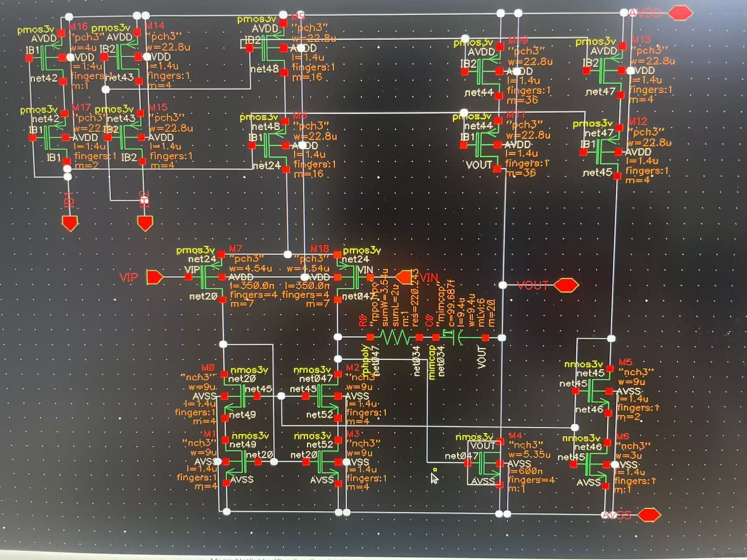Select the AVSS ground pin
Image resolution: width=747 pixels, height=560 pixels.
point(649,515)
